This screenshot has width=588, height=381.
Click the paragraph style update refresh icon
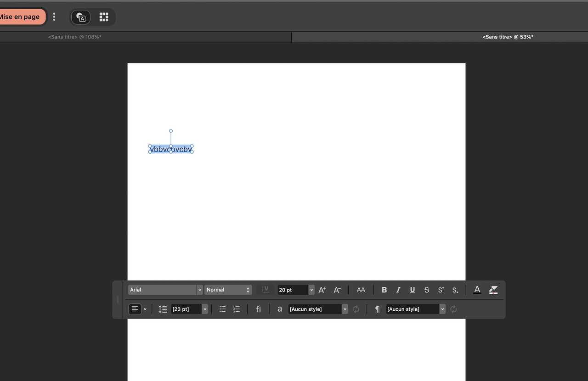[x=453, y=309]
